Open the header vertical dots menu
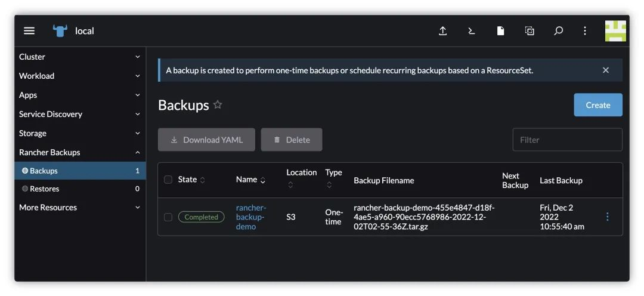 pyautogui.click(x=585, y=31)
